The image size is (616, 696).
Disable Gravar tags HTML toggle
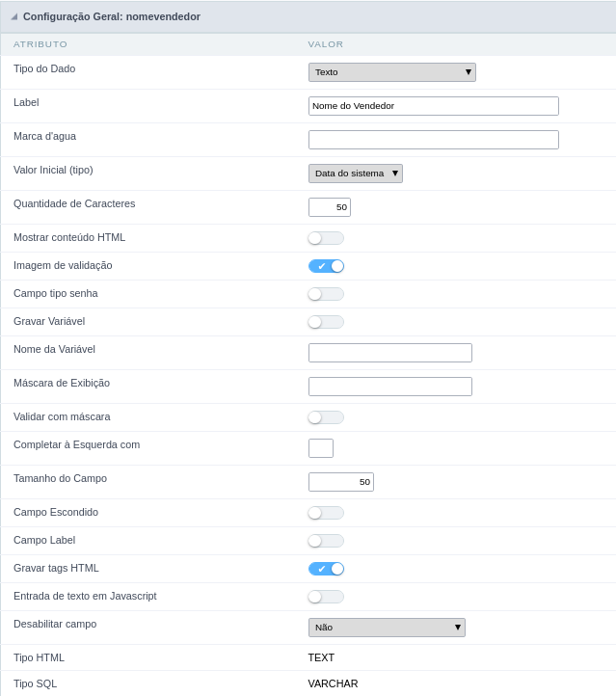(x=326, y=569)
